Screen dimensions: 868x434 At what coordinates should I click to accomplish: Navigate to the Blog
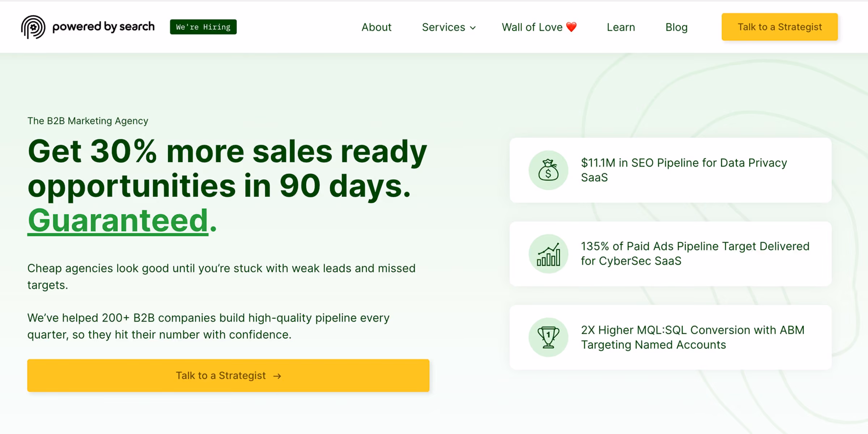[676, 27]
